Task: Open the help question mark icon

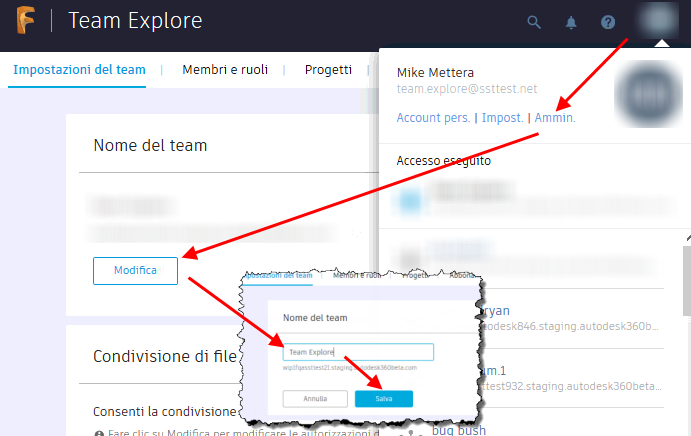Action: 608,22
